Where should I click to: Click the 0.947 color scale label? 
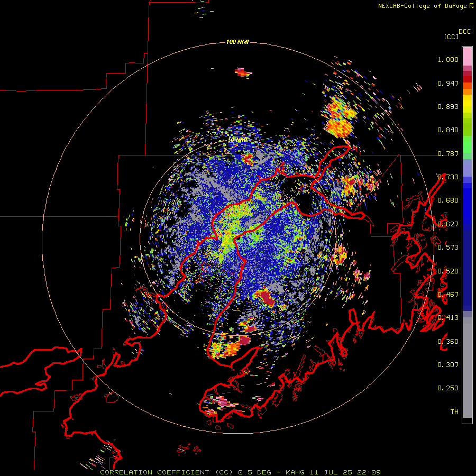point(448,83)
